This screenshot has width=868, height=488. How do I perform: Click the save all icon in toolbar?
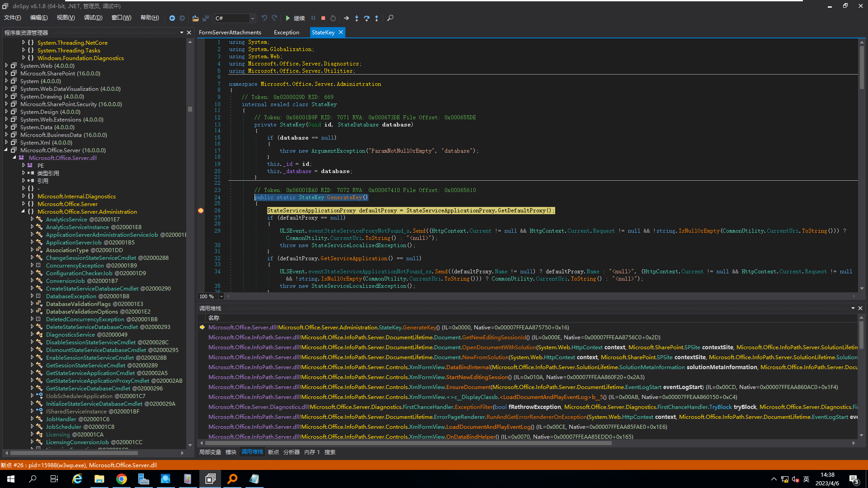[x=206, y=18]
